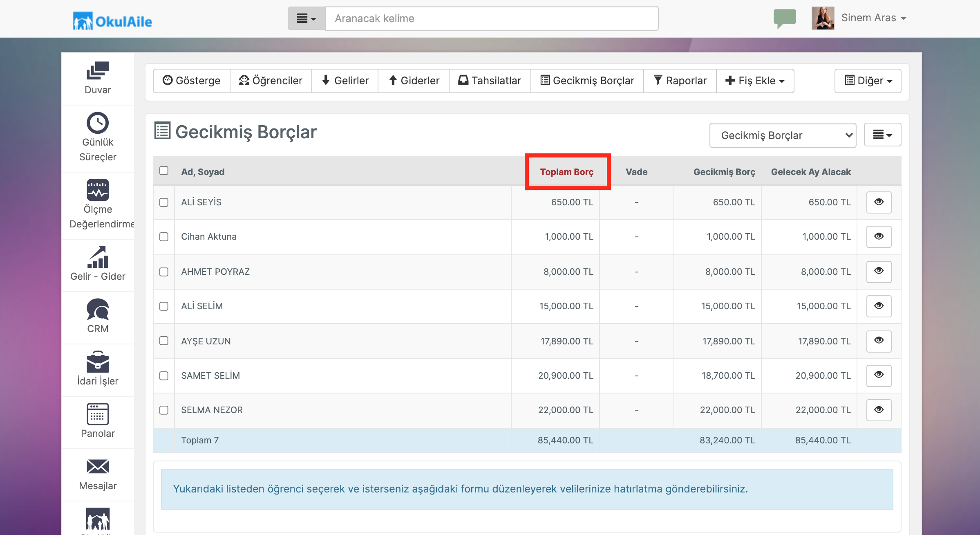Sort by Vade column
This screenshot has width=980, height=535.
tap(636, 172)
